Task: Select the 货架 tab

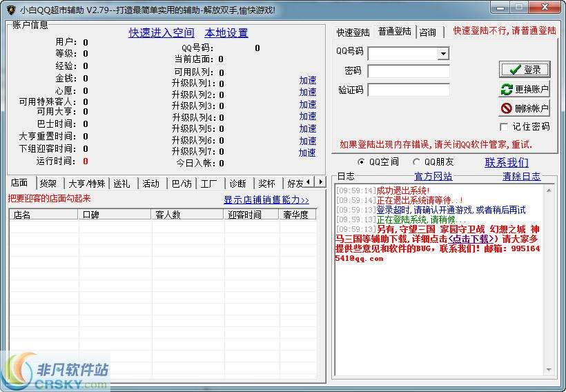Action: (49, 184)
